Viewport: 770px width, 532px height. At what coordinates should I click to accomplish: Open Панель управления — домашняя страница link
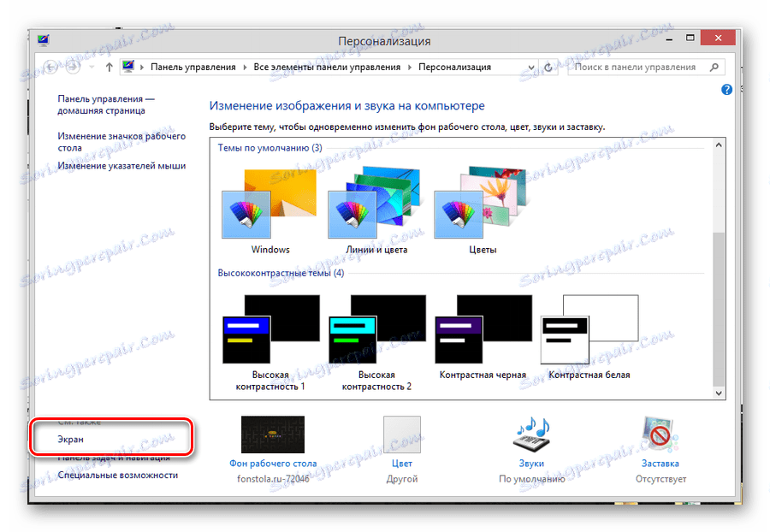pos(106,104)
